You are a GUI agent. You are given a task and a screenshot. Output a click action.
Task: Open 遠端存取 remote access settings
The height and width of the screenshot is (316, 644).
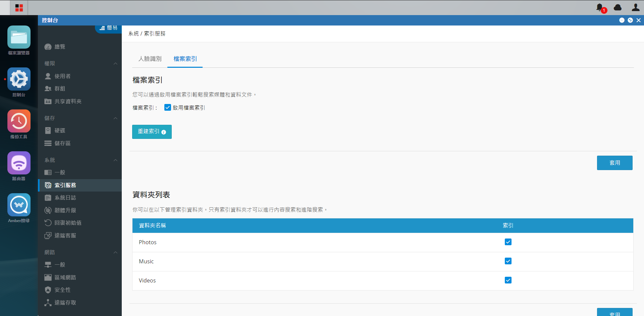tap(80, 303)
